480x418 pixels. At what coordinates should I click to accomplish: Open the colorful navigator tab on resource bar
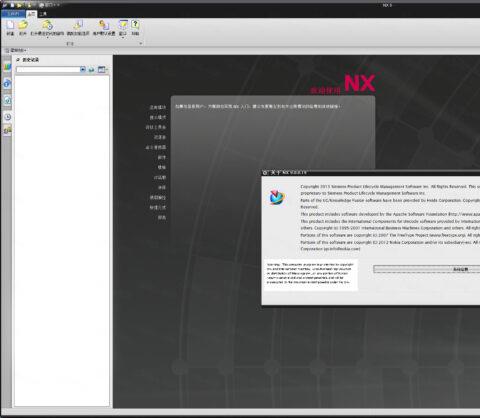point(7,67)
